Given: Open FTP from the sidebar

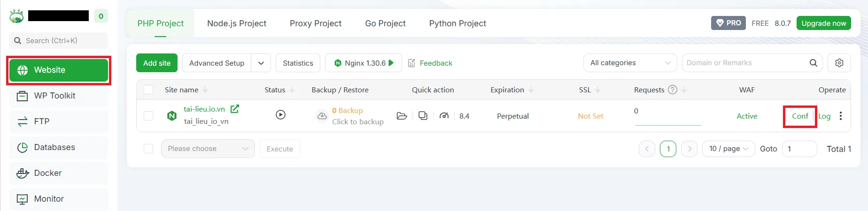Looking at the screenshot, I should 59,121.
